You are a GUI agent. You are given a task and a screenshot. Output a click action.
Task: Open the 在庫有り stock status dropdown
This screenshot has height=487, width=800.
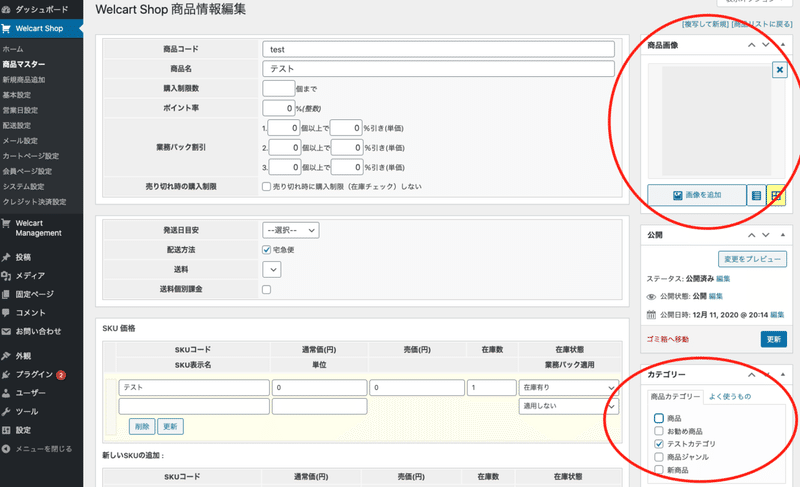click(x=569, y=388)
